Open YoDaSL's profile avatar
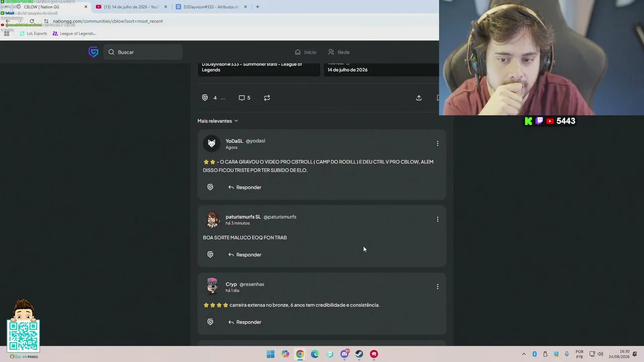 tap(212, 144)
